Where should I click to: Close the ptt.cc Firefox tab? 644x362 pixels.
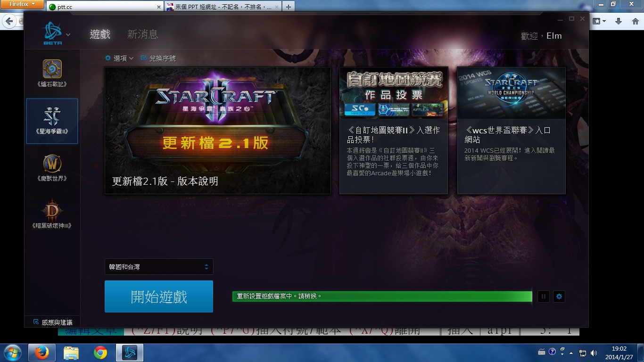pyautogui.click(x=158, y=7)
